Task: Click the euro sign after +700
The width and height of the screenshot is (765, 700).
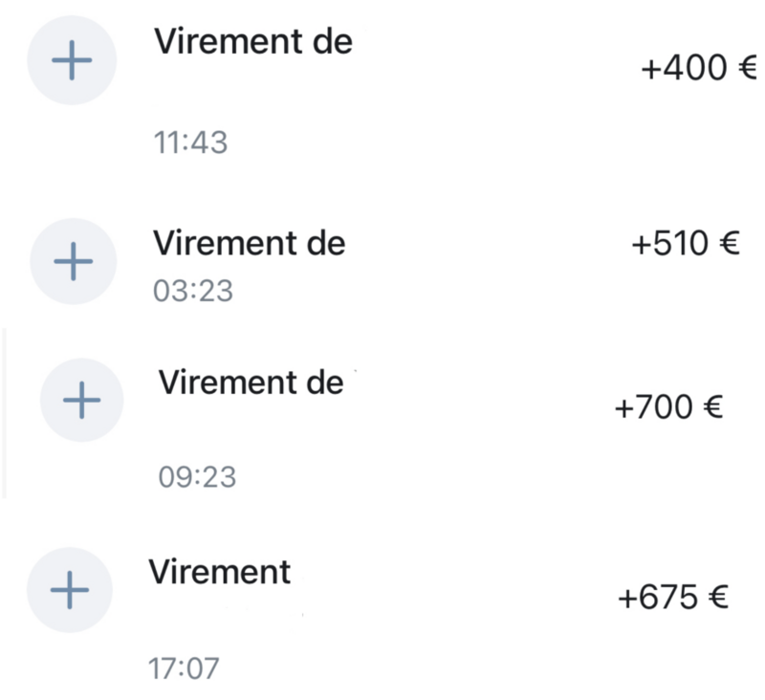Action: 712,406
